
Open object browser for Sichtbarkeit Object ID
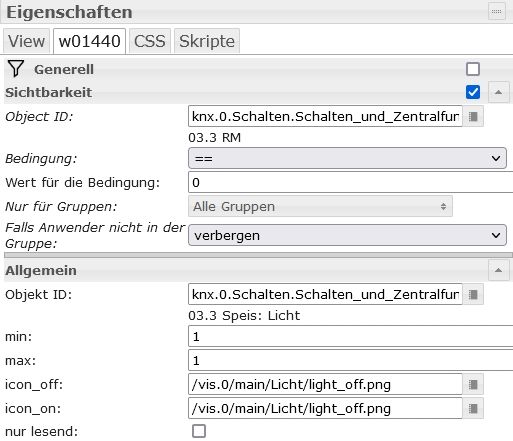click(473, 116)
